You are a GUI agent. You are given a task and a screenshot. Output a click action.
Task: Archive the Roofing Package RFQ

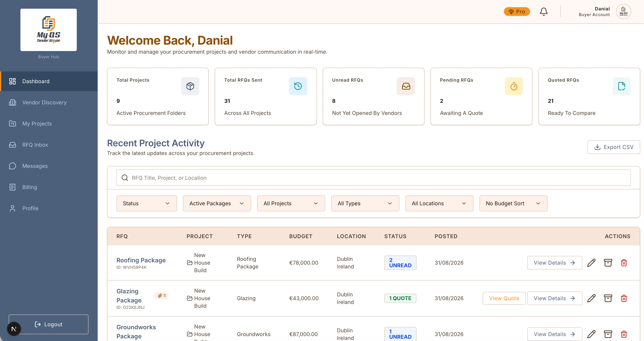click(x=608, y=263)
